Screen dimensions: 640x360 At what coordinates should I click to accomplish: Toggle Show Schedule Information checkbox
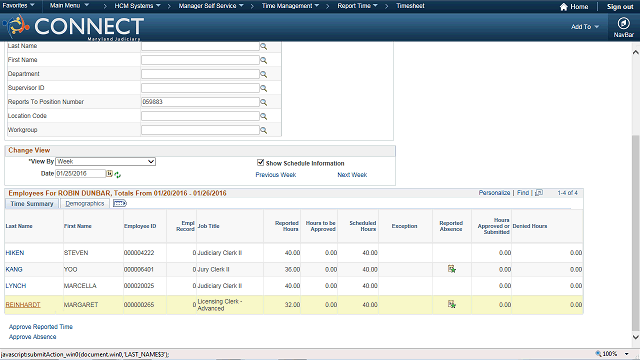coord(260,162)
